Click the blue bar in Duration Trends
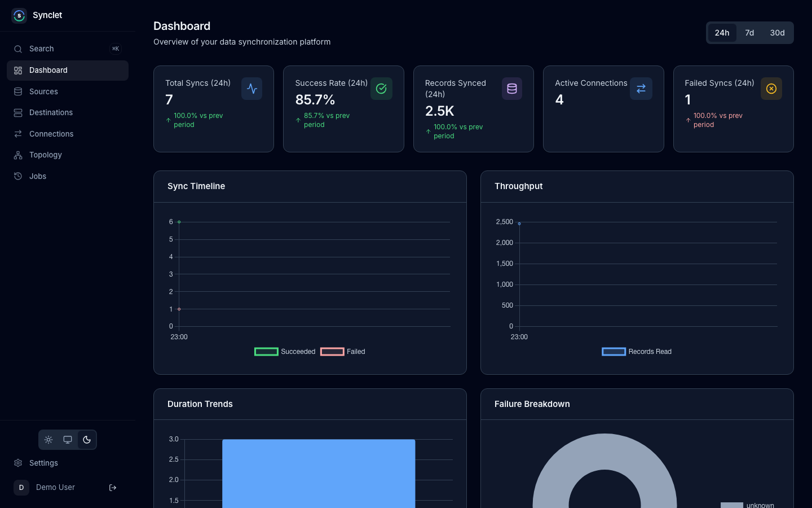This screenshot has height=508, width=812. (x=319, y=474)
